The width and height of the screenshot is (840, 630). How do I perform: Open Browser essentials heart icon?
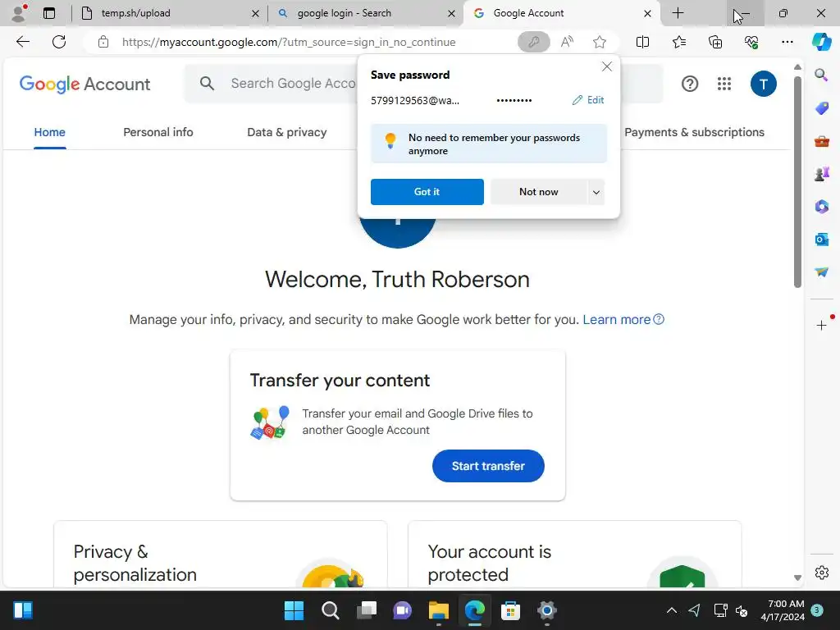tap(751, 42)
